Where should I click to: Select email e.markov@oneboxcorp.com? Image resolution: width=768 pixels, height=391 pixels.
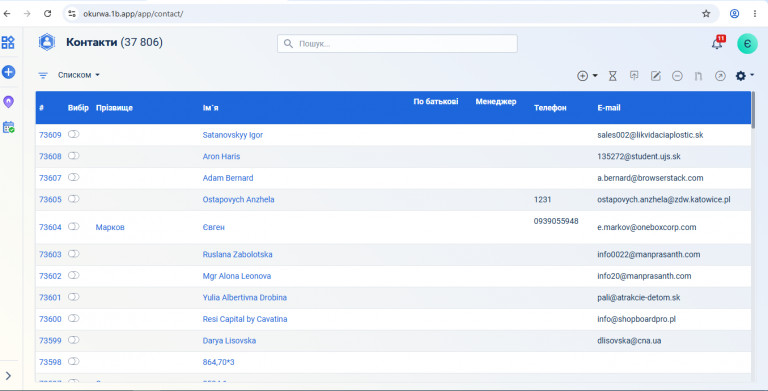click(647, 227)
